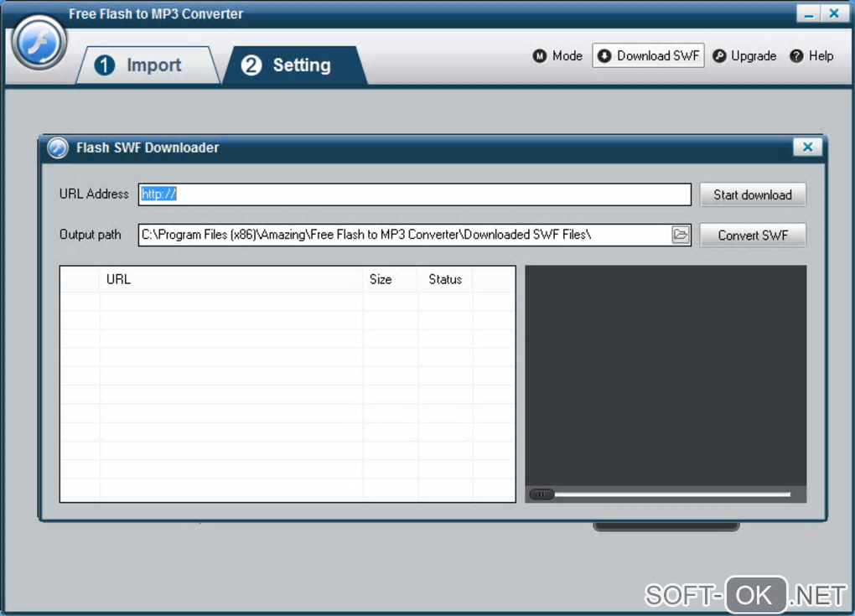Click the Flash logo icon in the header
The height and width of the screenshot is (616, 855).
pyautogui.click(x=39, y=43)
